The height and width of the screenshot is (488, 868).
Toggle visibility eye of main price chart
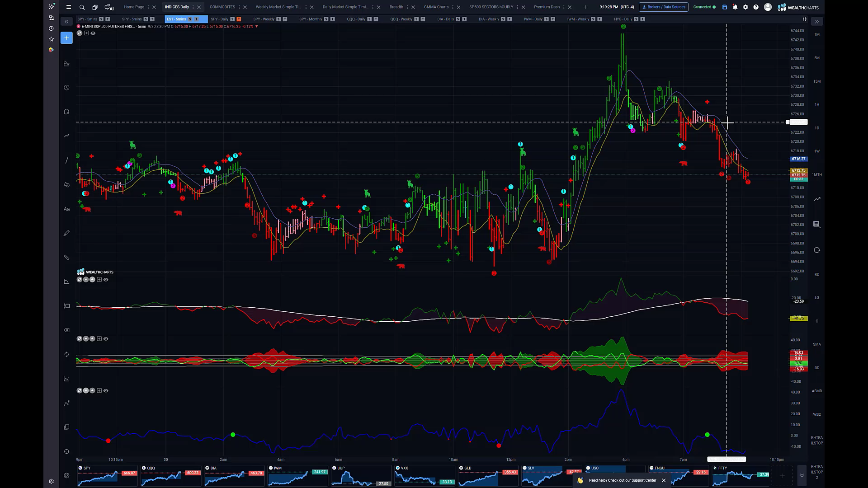tap(93, 33)
